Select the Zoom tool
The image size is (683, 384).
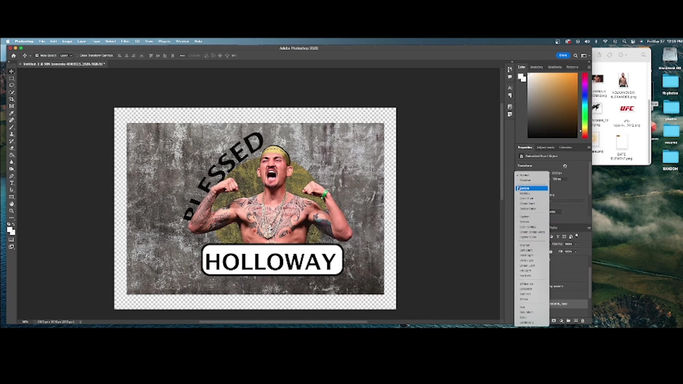(11, 211)
